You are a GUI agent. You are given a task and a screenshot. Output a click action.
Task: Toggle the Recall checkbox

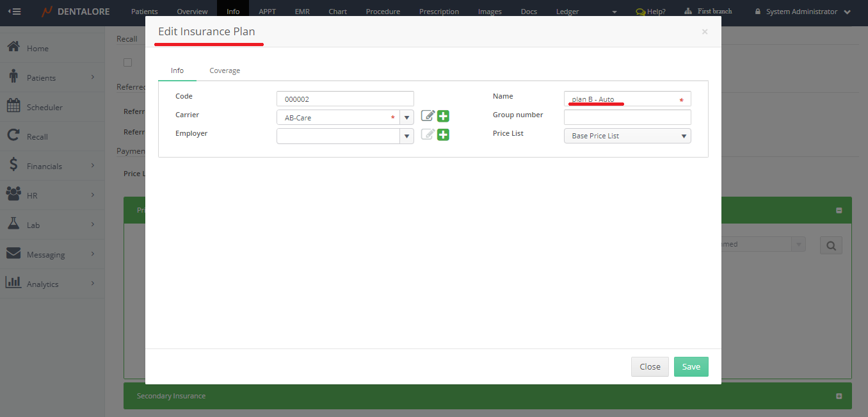tap(128, 62)
